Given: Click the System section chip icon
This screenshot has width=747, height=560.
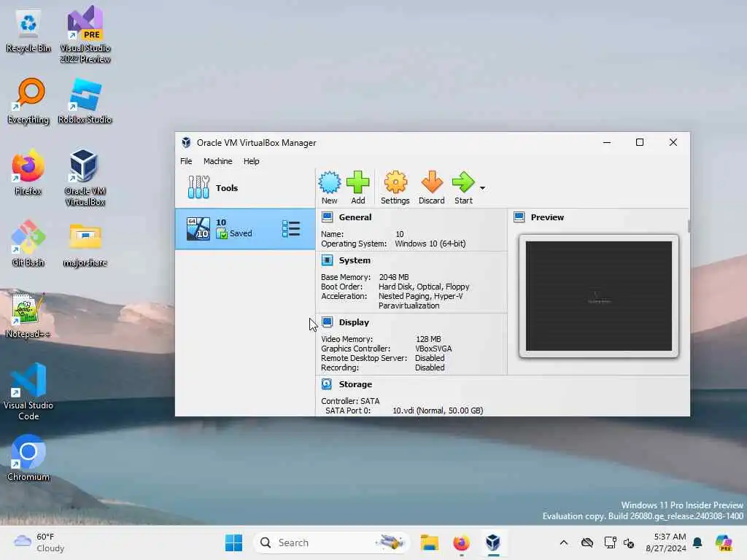Looking at the screenshot, I should (327, 260).
